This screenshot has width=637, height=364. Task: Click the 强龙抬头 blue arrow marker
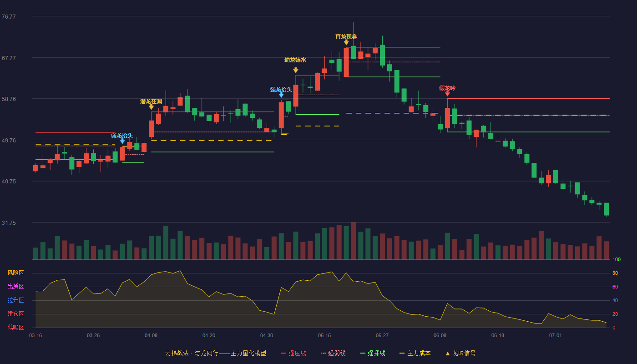pyautogui.click(x=281, y=95)
